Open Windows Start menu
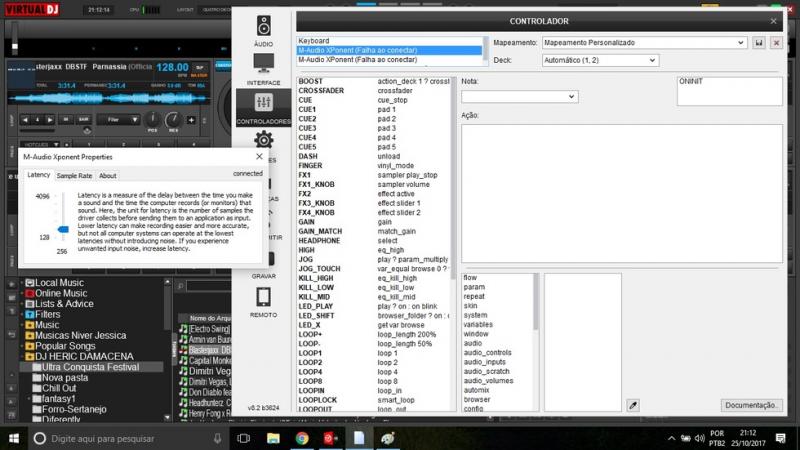This screenshot has width=800, height=450. point(14,438)
